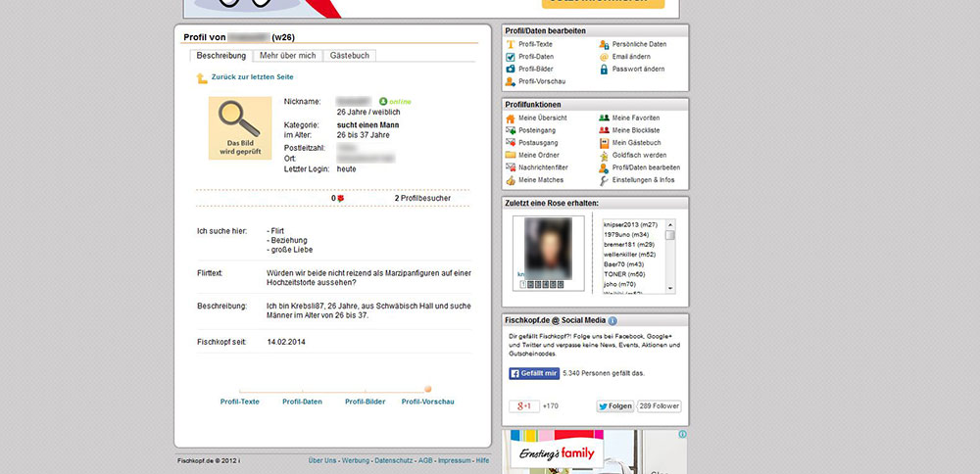Click Zurück zur letzten Seite link
This screenshot has height=474, width=980.
252,76
